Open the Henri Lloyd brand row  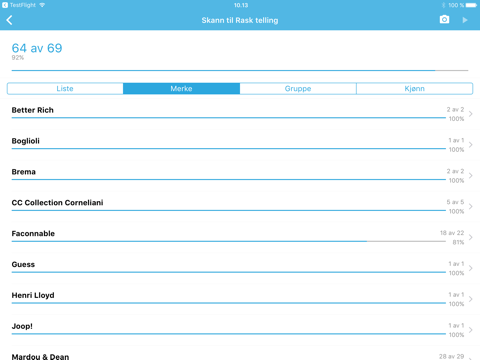[240, 299]
